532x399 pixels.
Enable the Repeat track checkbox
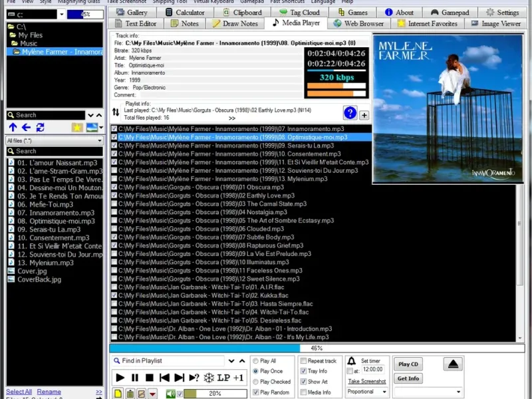pyautogui.click(x=304, y=361)
